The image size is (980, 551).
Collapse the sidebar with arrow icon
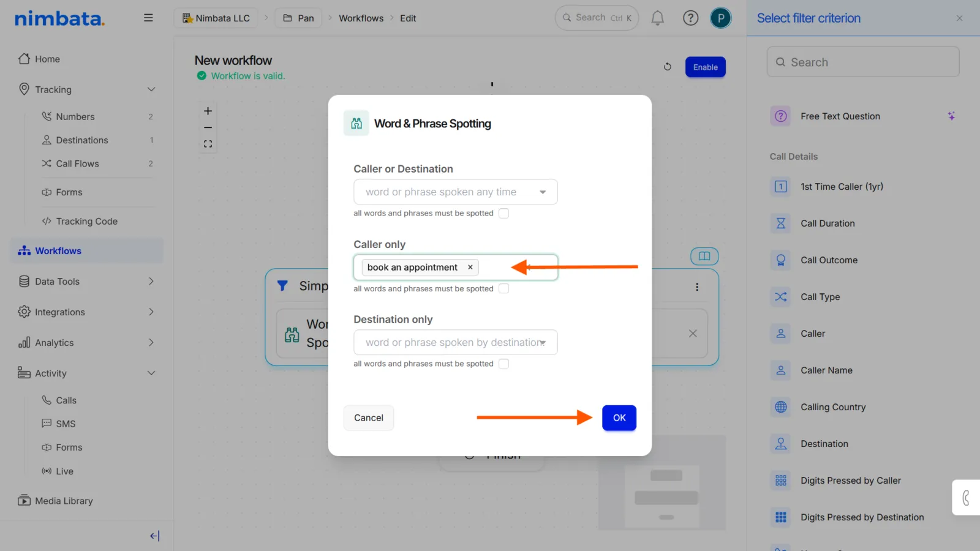click(154, 536)
